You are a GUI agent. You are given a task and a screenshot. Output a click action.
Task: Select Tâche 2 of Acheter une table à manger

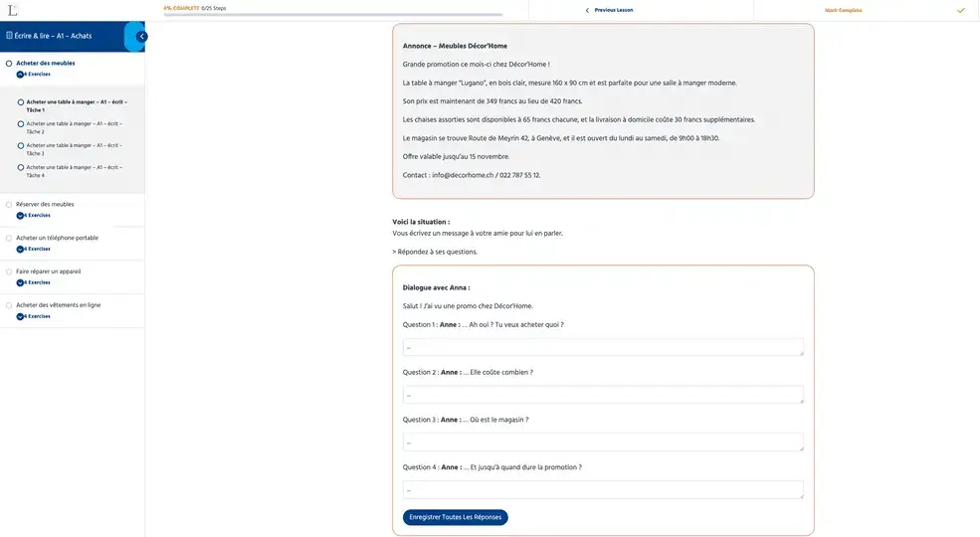click(76, 127)
